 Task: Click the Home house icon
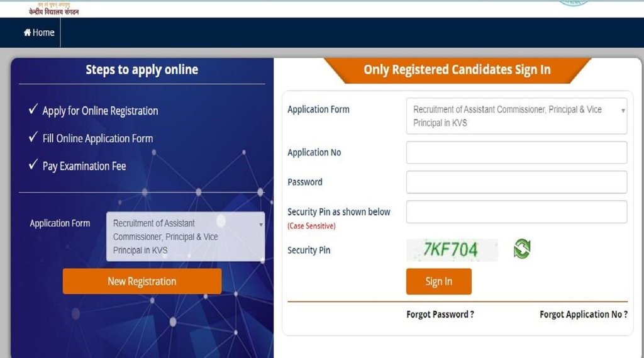coord(28,33)
